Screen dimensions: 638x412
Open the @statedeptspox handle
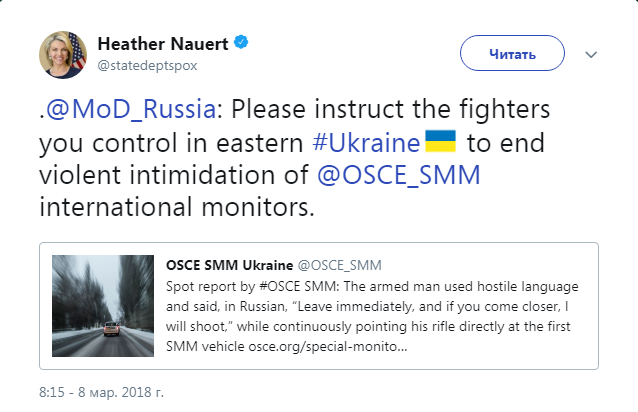point(147,65)
